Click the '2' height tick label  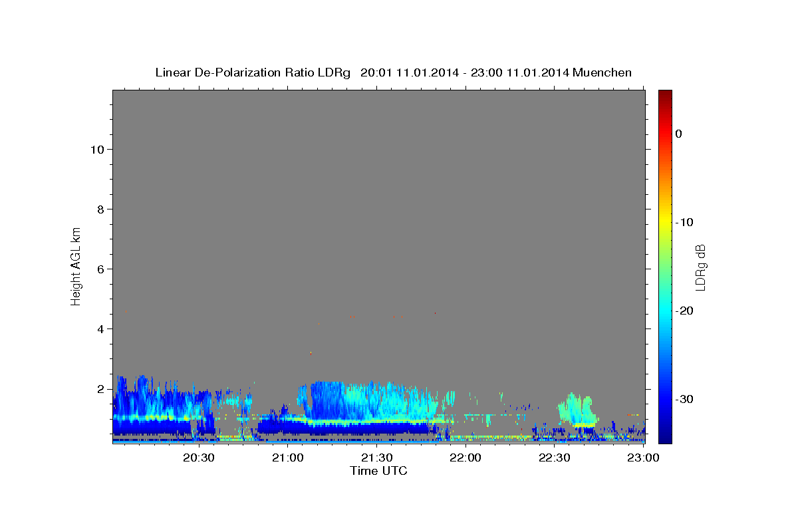pyautogui.click(x=100, y=388)
